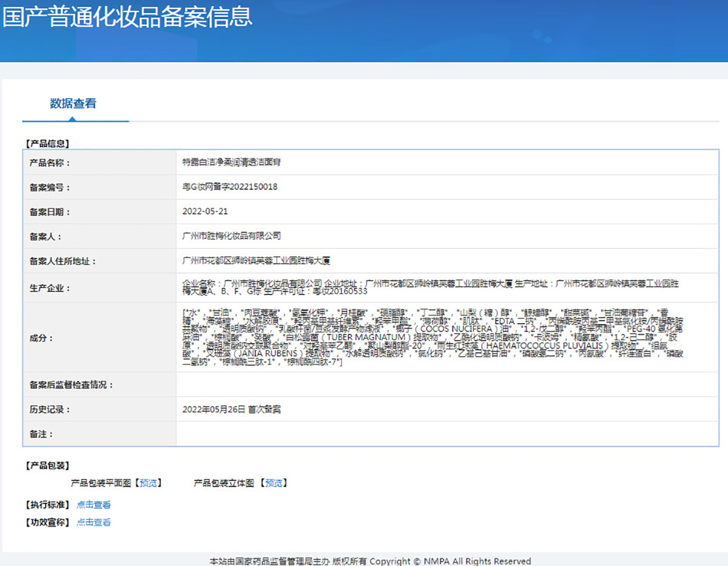Select registrant 广州市胜梅化妆品有限公司 in 备案人 row
Screen dimensions: 728x566
(x=231, y=236)
